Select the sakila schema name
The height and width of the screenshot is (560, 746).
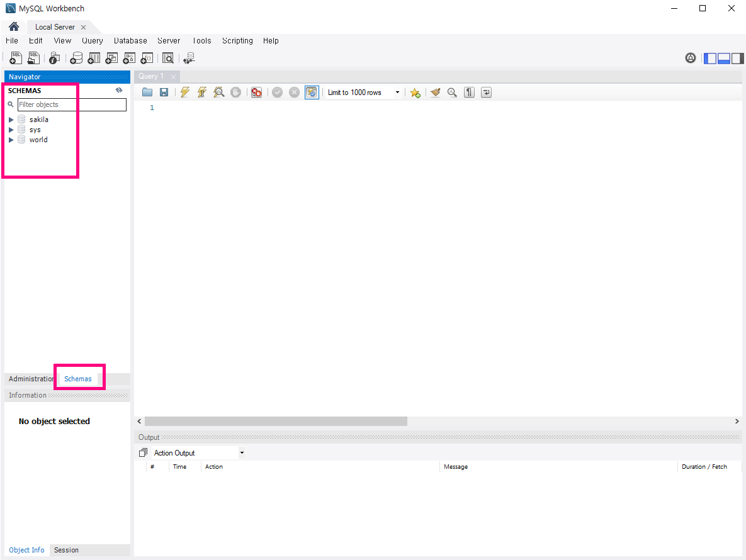click(x=38, y=120)
